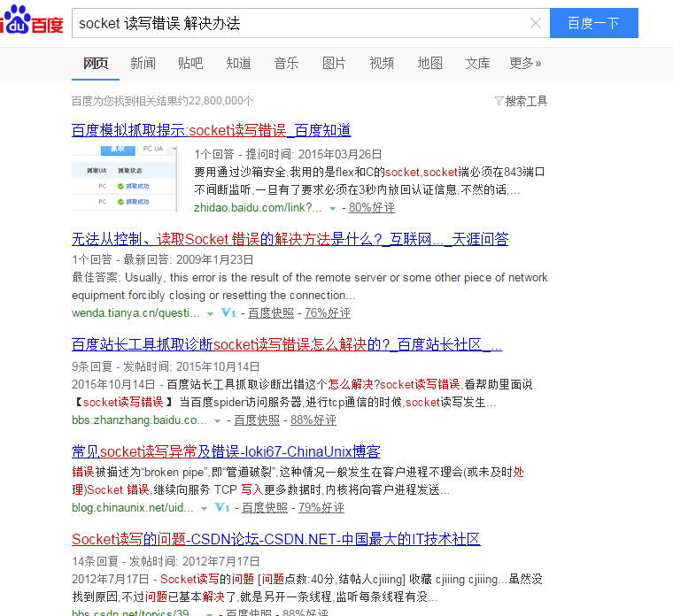Open 常见socket读写异常及错误-loki67 ChinaUnix result
The image size is (673, 616).
pos(226,451)
